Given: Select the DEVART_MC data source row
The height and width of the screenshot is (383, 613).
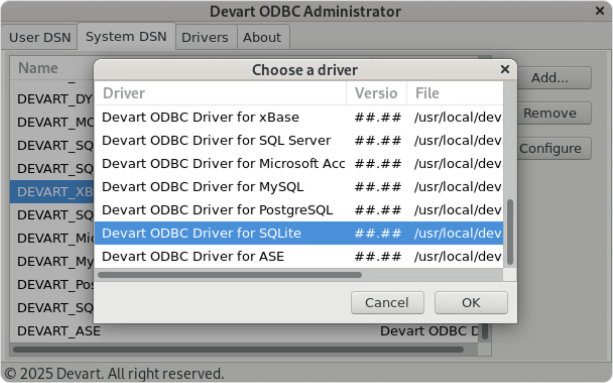Looking at the screenshot, I should pyautogui.click(x=52, y=122).
